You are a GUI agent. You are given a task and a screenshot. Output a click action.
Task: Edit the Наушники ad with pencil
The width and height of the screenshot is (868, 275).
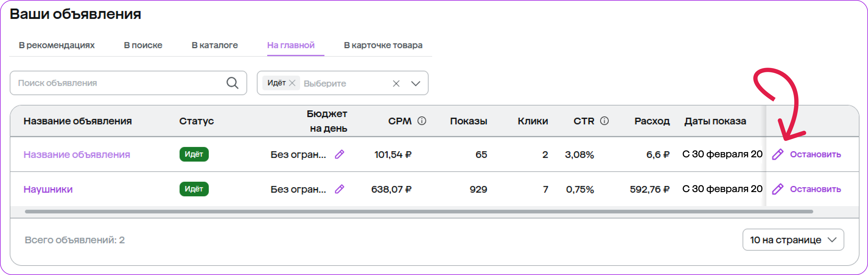(x=778, y=189)
